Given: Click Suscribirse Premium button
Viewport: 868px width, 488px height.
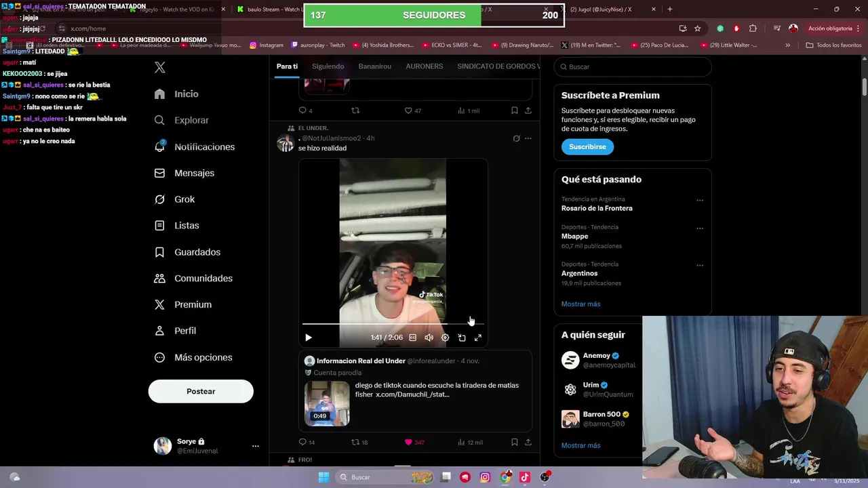Looking at the screenshot, I should tap(587, 146).
